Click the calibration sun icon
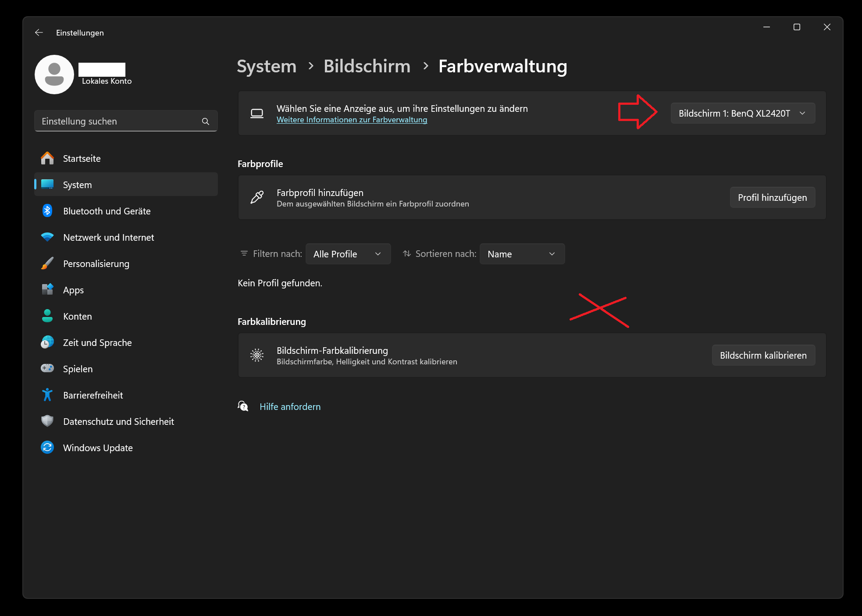The height and width of the screenshot is (616, 862). 257,356
